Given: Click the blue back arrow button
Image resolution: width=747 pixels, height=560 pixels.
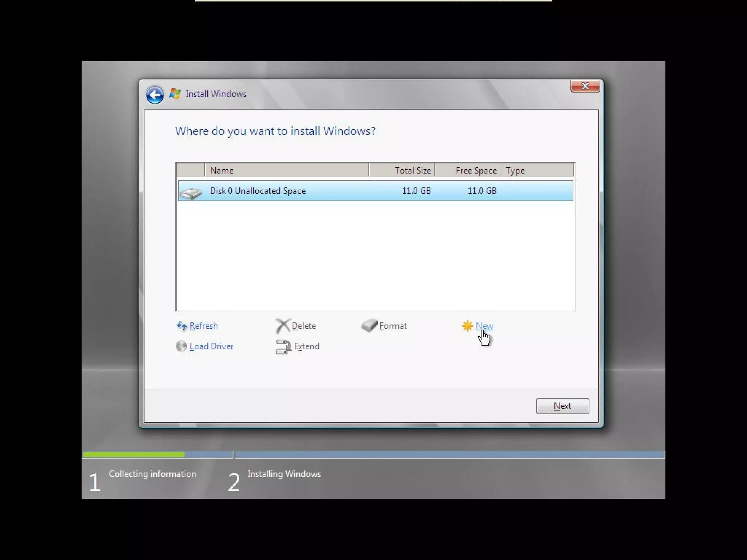Looking at the screenshot, I should coord(155,95).
